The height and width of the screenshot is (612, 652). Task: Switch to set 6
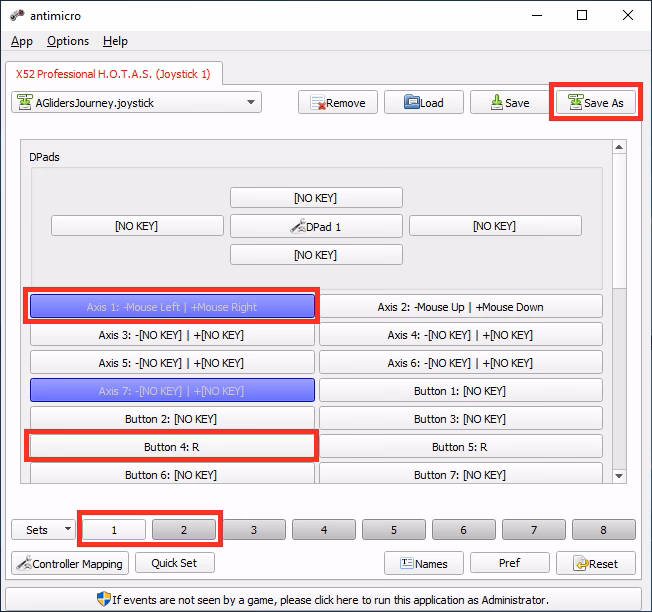click(464, 529)
